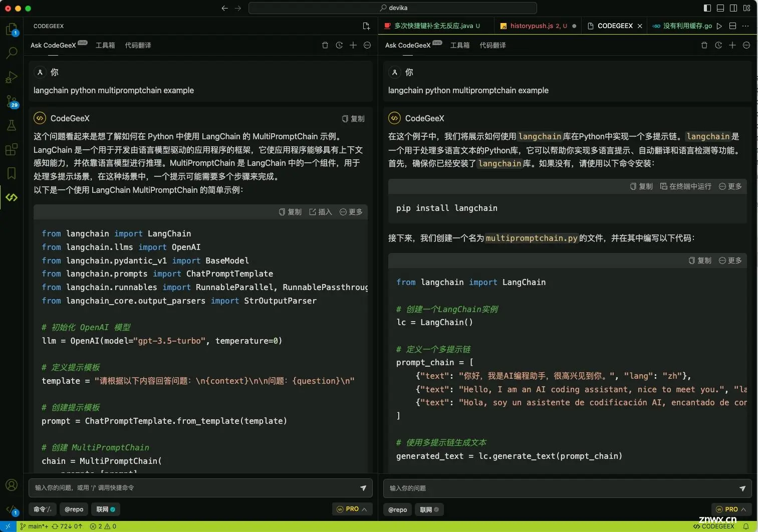Open the Explorer view in activity bar
Viewport: 758px width, 532px height.
[11, 29]
